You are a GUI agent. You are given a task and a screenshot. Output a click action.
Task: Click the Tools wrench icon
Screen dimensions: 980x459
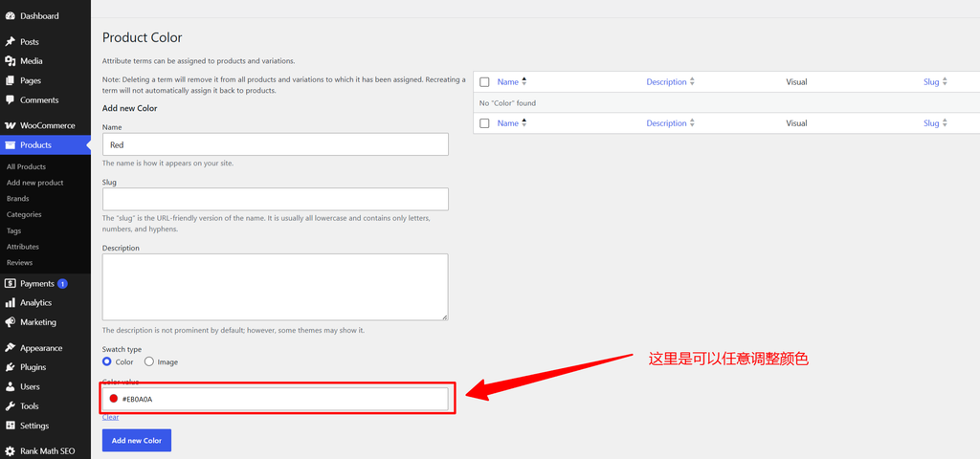[10, 405]
